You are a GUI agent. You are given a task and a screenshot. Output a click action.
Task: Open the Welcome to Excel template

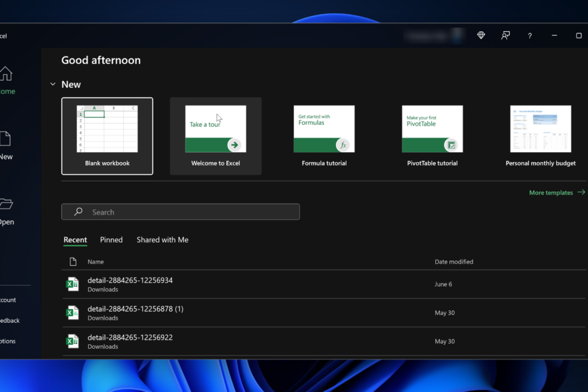tap(216, 136)
